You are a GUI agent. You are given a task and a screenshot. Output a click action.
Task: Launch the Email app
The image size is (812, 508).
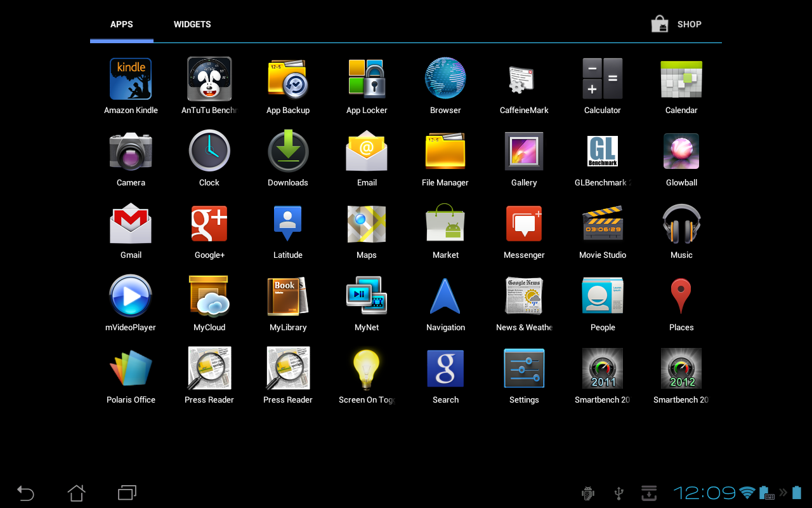[367, 151]
